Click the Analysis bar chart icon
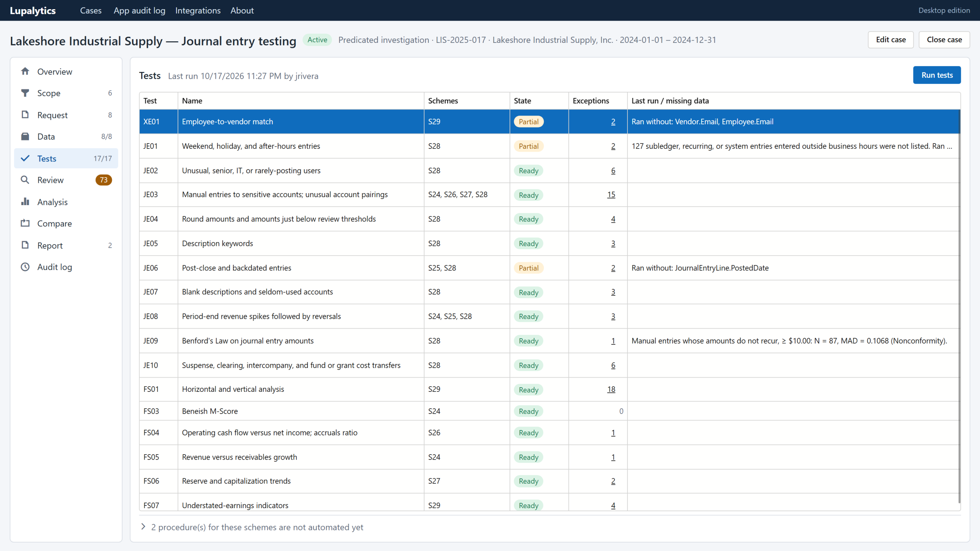Image resolution: width=980 pixels, height=551 pixels. click(25, 202)
